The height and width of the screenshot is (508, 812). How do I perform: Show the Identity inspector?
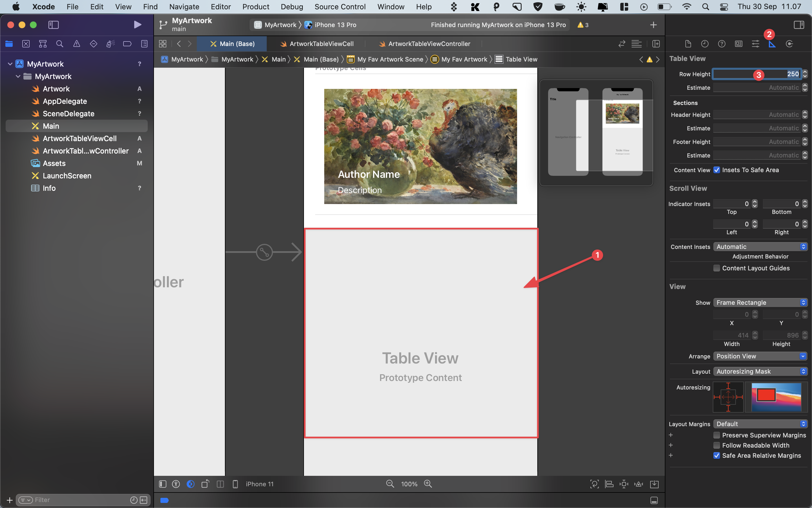coord(738,44)
